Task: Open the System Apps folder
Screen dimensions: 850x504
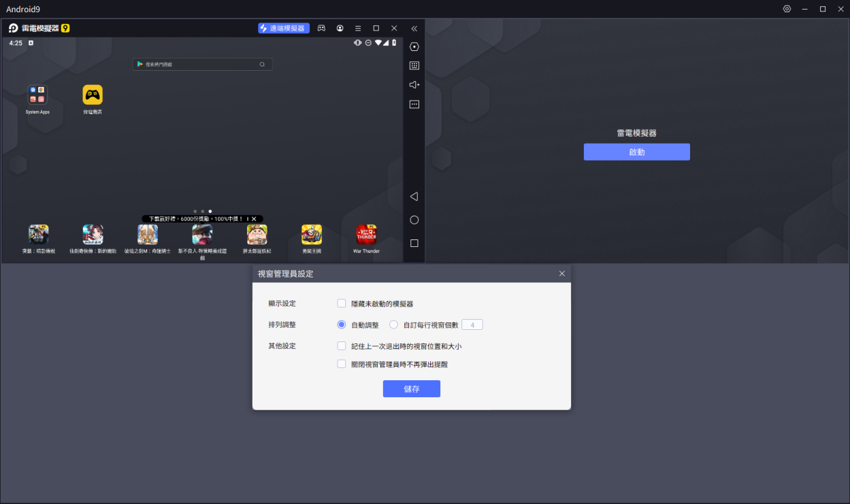Action: pyautogui.click(x=37, y=95)
